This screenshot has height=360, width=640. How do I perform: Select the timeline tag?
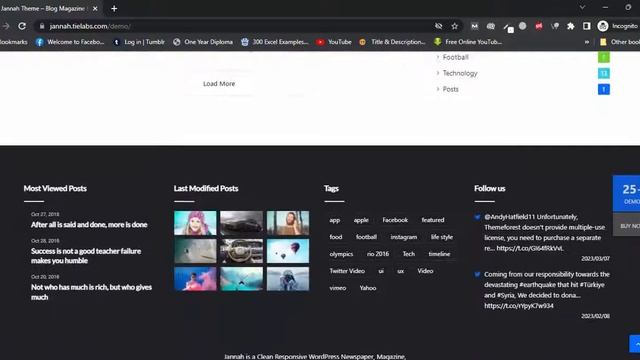(439, 254)
